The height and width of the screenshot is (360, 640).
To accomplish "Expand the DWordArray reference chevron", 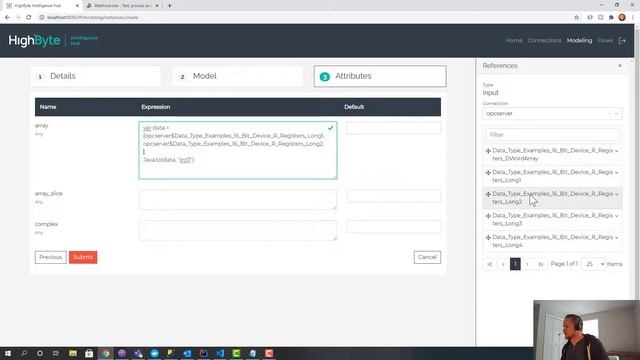I will [616, 151].
